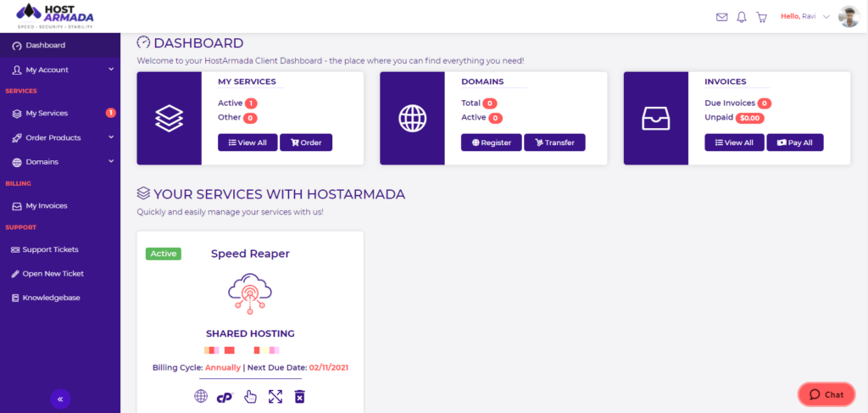The width and height of the screenshot is (868, 413).
Task: Click the Open New Ticket pencil icon
Action: [15, 274]
